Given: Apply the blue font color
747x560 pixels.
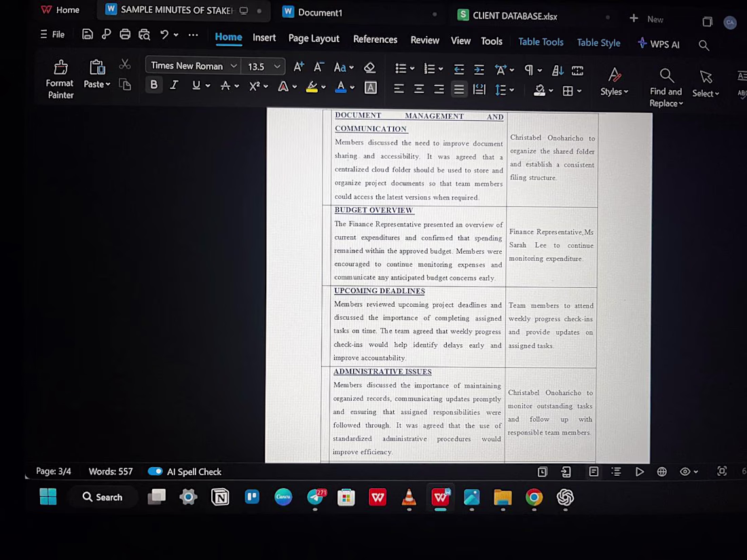Looking at the screenshot, I should [x=341, y=87].
